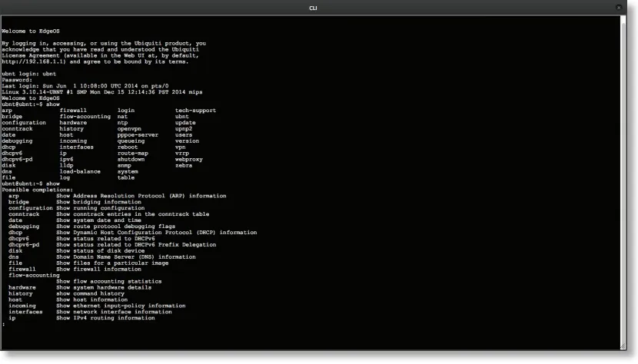Select 'Show ethernet input-policy information' line

tap(120, 305)
